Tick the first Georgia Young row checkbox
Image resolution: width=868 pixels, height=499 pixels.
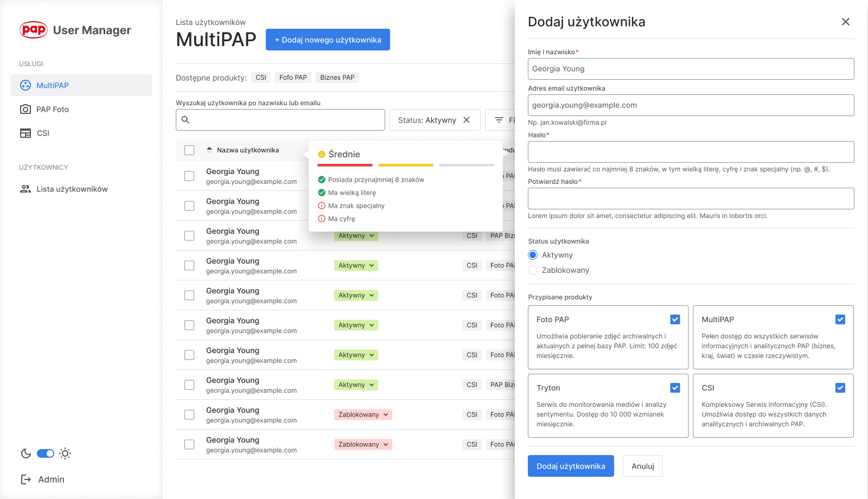click(x=189, y=176)
